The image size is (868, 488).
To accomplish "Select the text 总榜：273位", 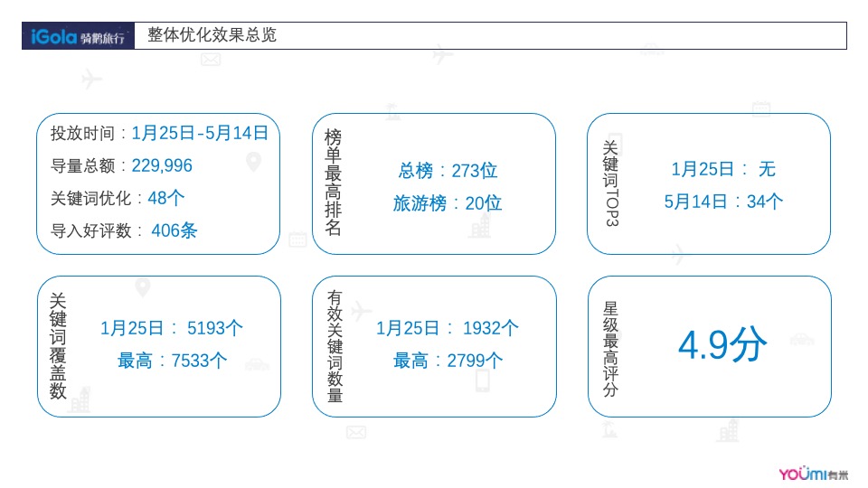I will (x=448, y=171).
